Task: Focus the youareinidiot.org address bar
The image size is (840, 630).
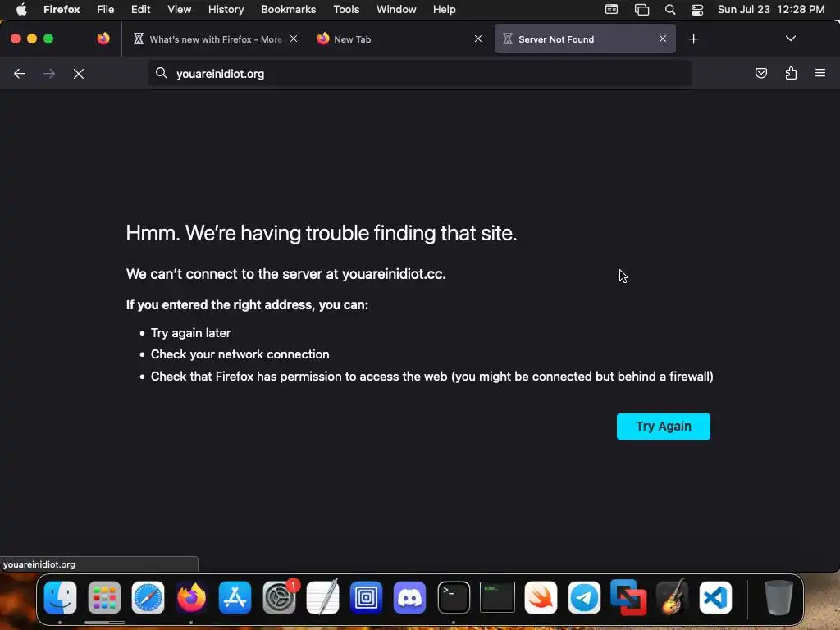Action: click(x=420, y=74)
